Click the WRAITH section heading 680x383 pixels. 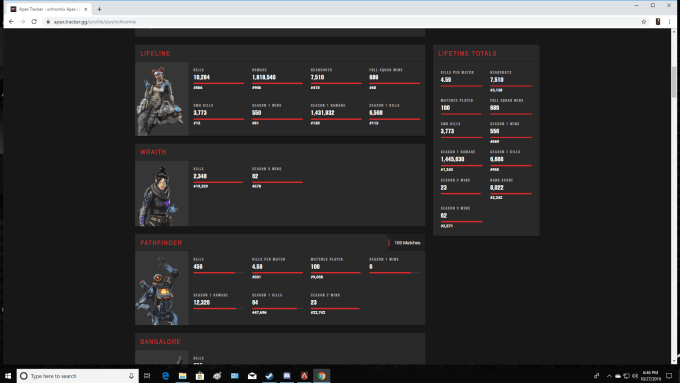[153, 152]
